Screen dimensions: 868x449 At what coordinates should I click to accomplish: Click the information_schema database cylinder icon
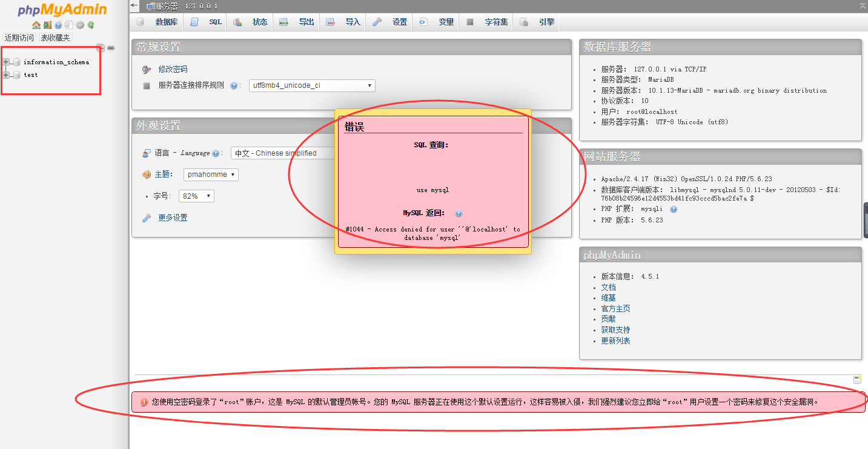click(x=16, y=62)
